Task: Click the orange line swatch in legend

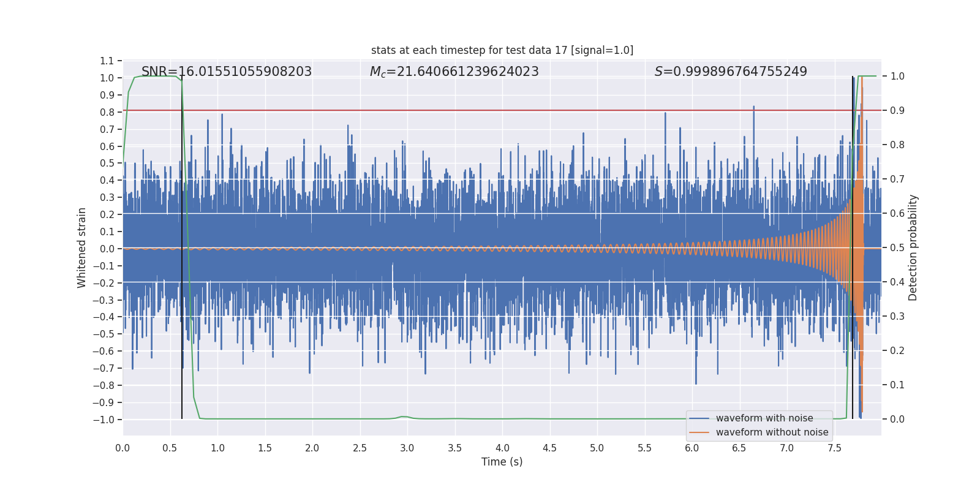Action: point(699,432)
